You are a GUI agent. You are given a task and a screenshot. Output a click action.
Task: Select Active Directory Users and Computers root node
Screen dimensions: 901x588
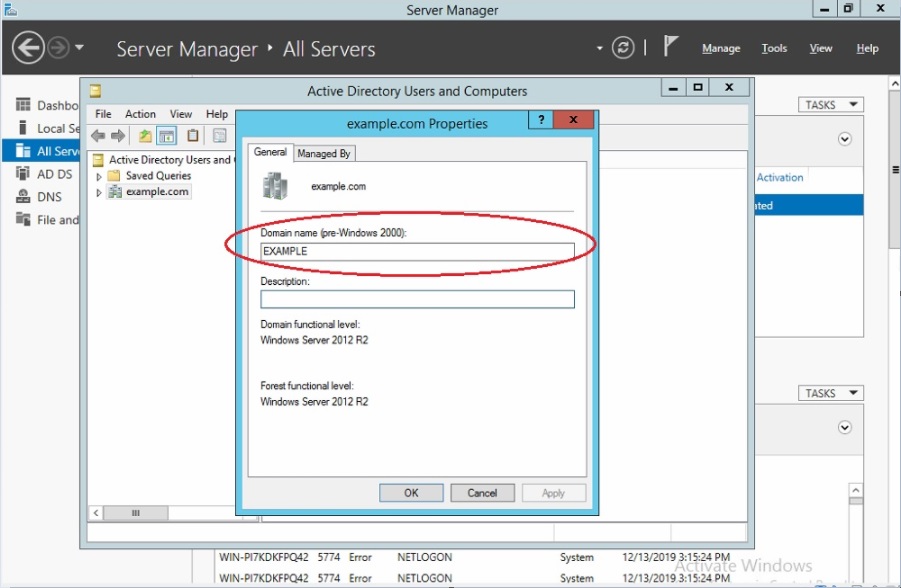click(x=162, y=160)
